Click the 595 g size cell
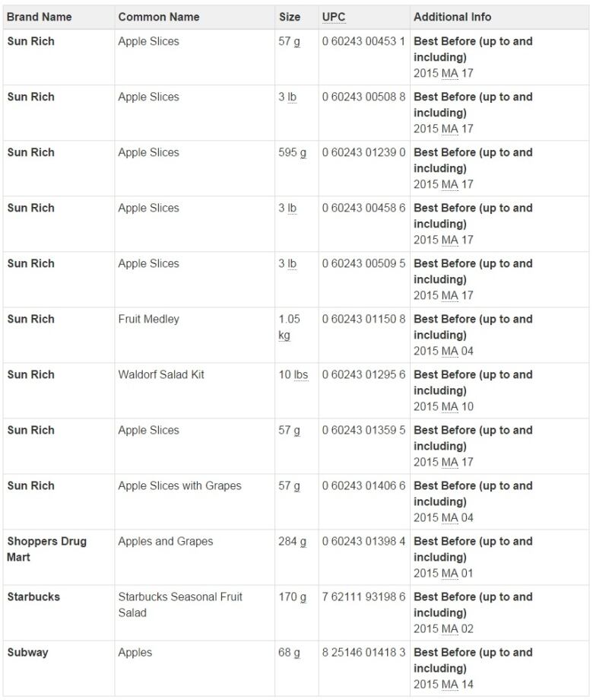The height and width of the screenshot is (700, 593). 292,153
